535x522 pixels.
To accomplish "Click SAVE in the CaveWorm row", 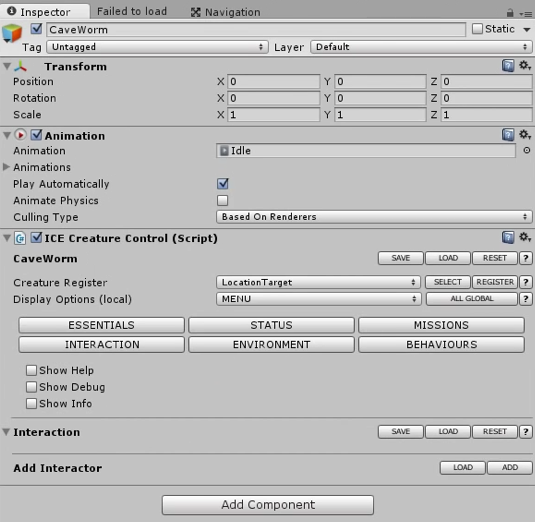I will (x=401, y=258).
